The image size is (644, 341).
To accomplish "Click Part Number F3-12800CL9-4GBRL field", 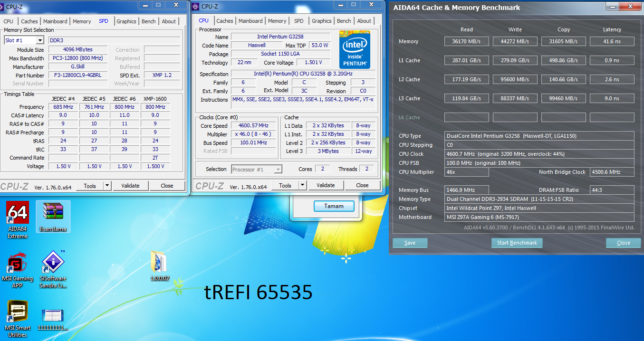I will click(x=78, y=76).
